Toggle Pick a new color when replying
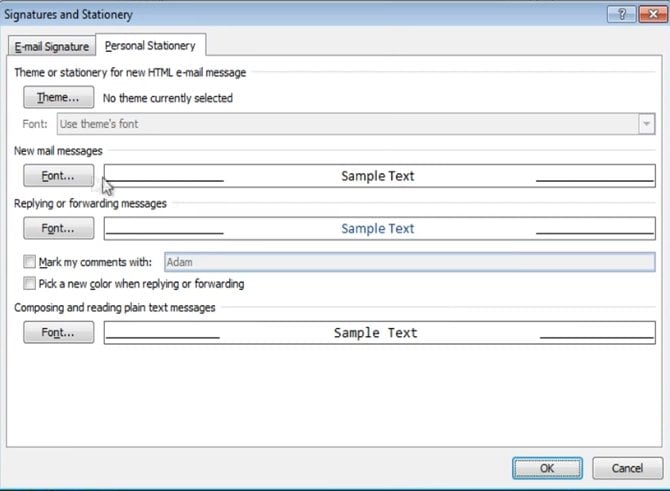 29,284
